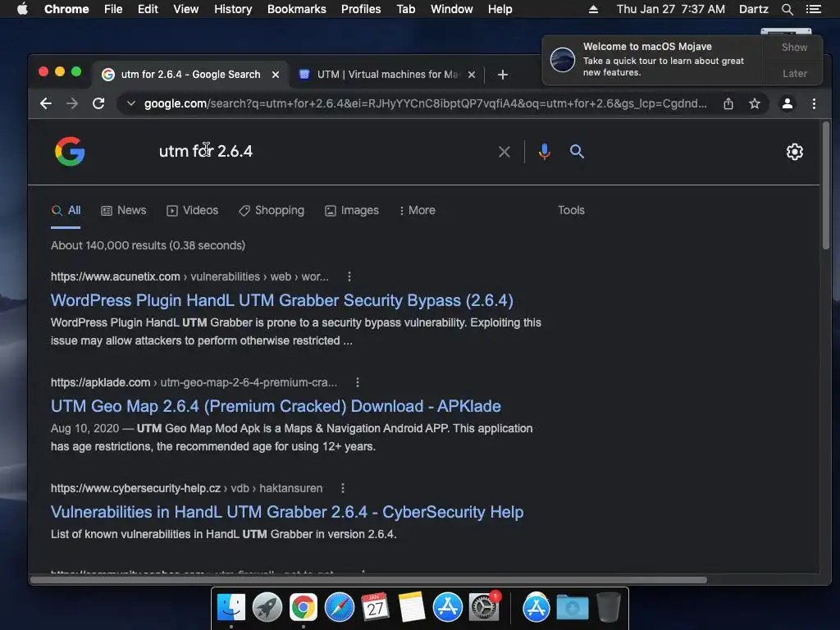The width and height of the screenshot is (840, 630).
Task: Expand the address bar site info chevron
Action: [x=130, y=103]
